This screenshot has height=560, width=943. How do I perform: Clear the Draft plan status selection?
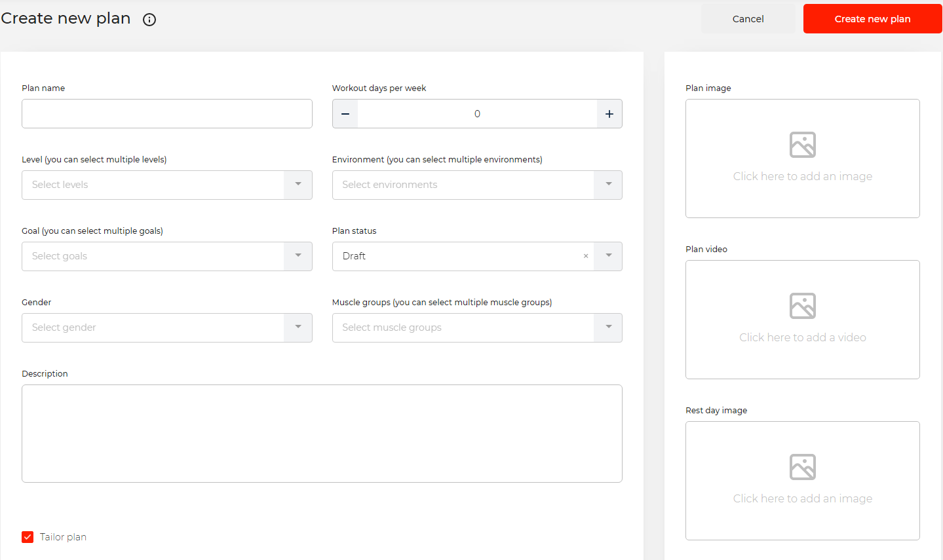pos(586,256)
